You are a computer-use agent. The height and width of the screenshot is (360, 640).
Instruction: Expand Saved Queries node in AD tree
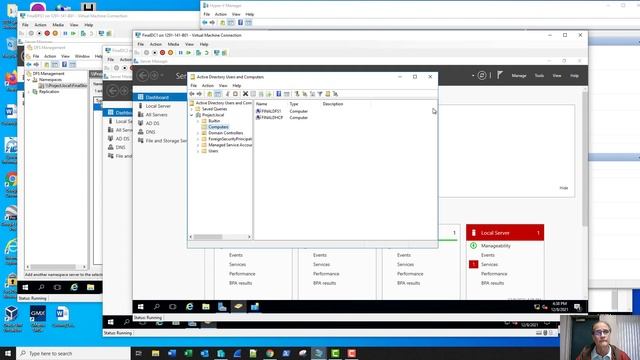click(192, 109)
